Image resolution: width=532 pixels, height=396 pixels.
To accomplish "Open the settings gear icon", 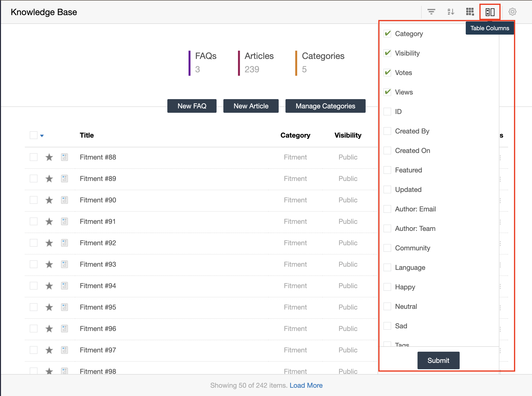I will coord(513,12).
